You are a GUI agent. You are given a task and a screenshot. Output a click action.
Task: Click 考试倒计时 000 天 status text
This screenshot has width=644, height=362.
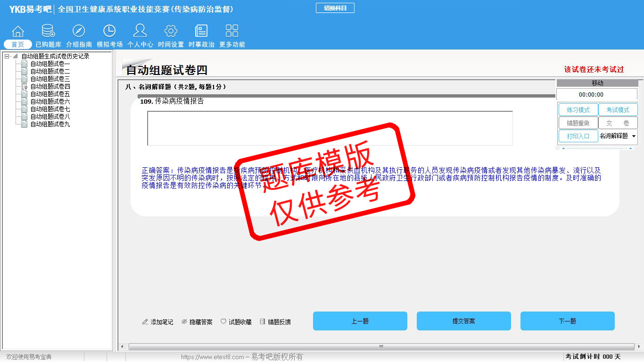593,357
